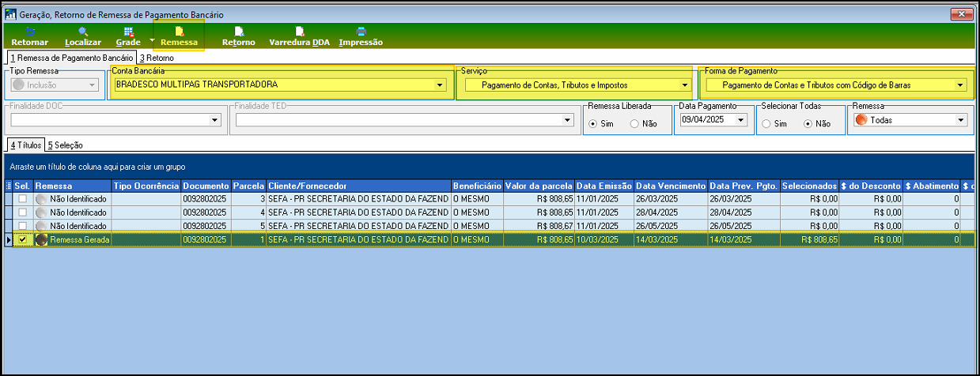The image size is (980, 376).
Task: Check the Sel. box for parcela 3
Action: (x=22, y=200)
